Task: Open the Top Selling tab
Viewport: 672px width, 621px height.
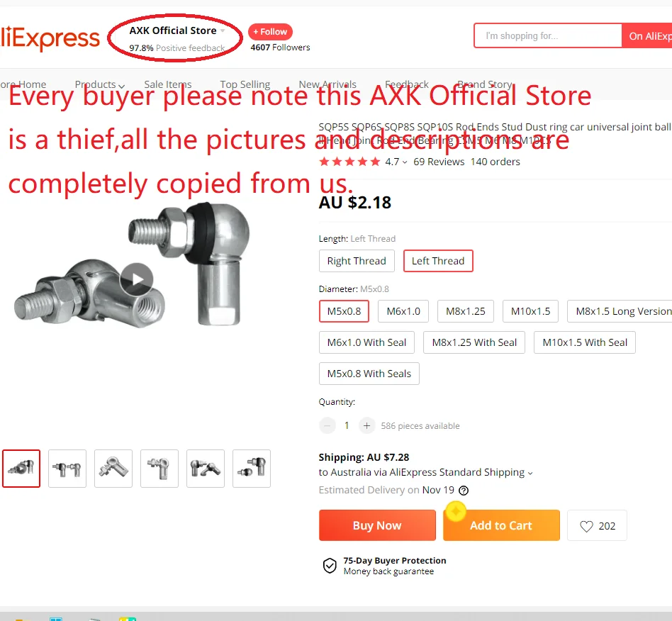Action: click(x=245, y=84)
